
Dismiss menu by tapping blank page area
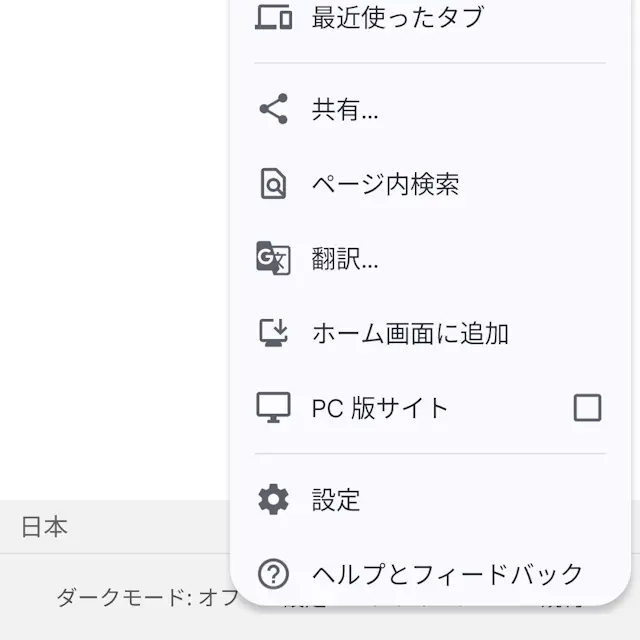[110, 250]
